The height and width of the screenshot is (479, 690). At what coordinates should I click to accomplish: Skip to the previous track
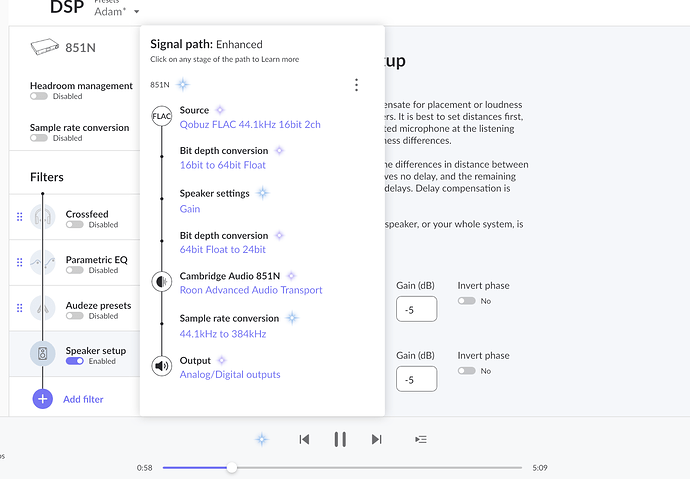[x=304, y=439]
